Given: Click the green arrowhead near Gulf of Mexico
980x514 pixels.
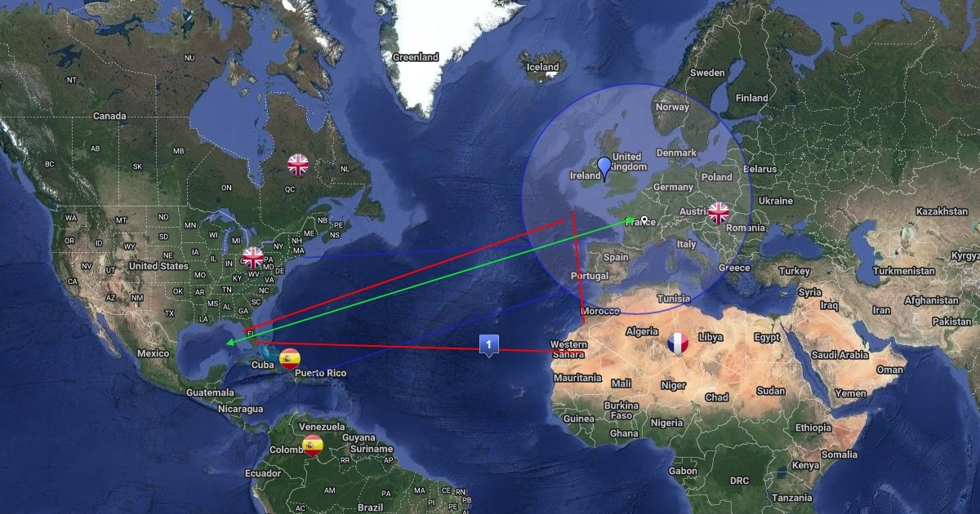Looking at the screenshot, I should tap(230, 341).
